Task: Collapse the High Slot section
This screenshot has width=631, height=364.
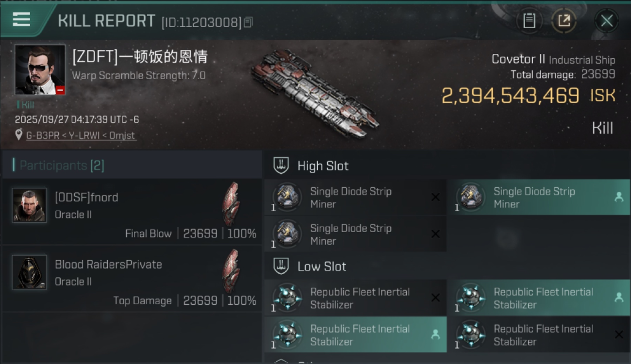Action: point(282,166)
